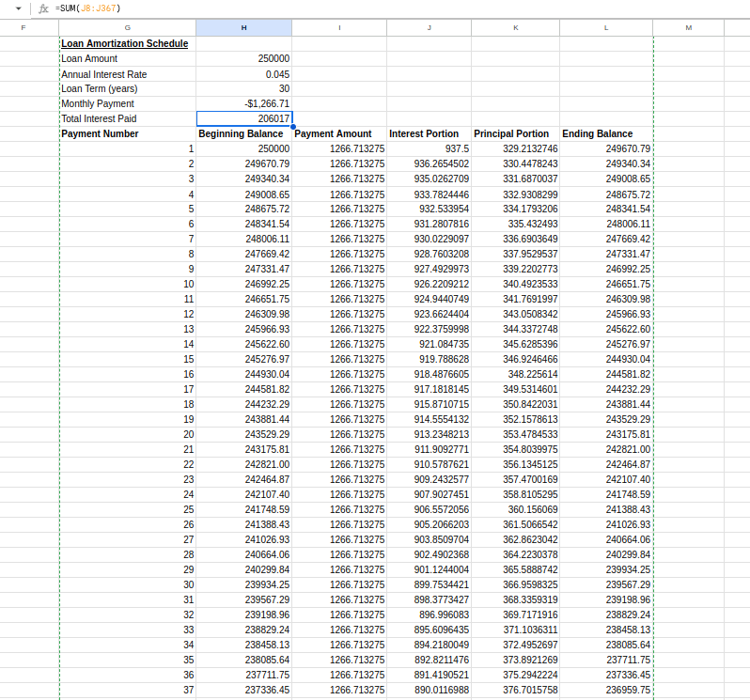This screenshot has height=700, width=750.
Task: Click the Loan Amortization Schedule title cell
Action: pyautogui.click(x=124, y=43)
